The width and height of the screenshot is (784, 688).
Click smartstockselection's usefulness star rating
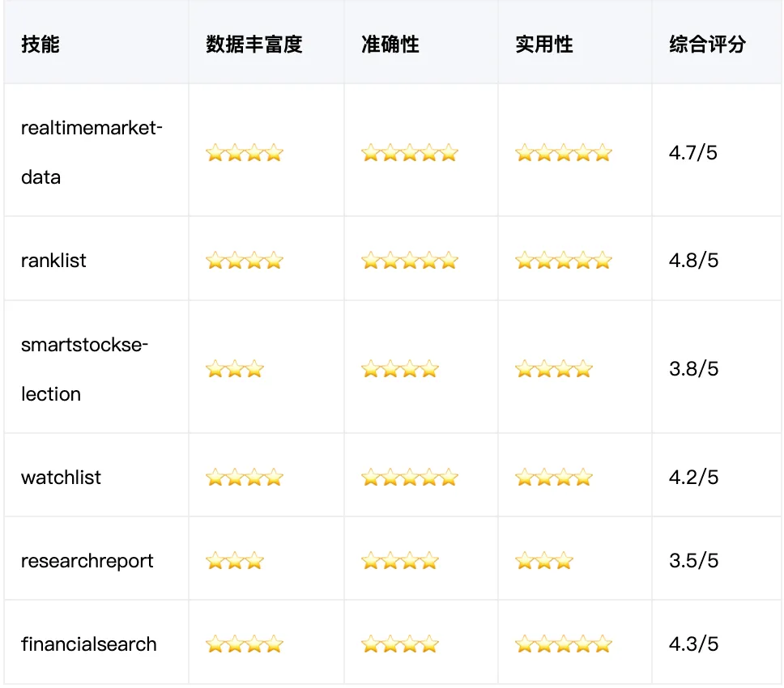(x=554, y=370)
